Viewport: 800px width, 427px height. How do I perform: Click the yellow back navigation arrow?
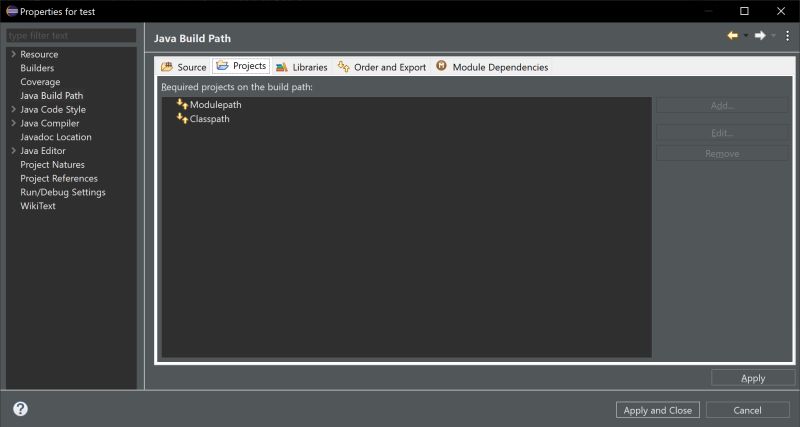733,36
